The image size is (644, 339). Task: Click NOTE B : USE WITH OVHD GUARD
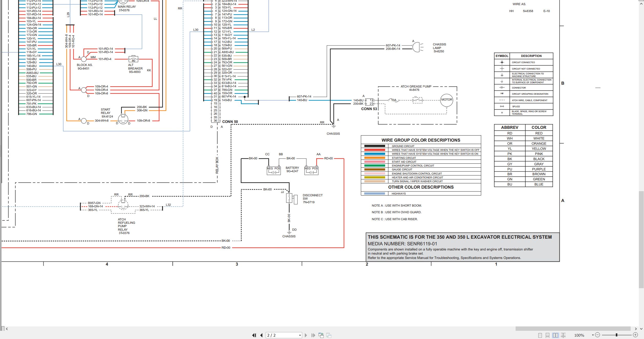396,212
